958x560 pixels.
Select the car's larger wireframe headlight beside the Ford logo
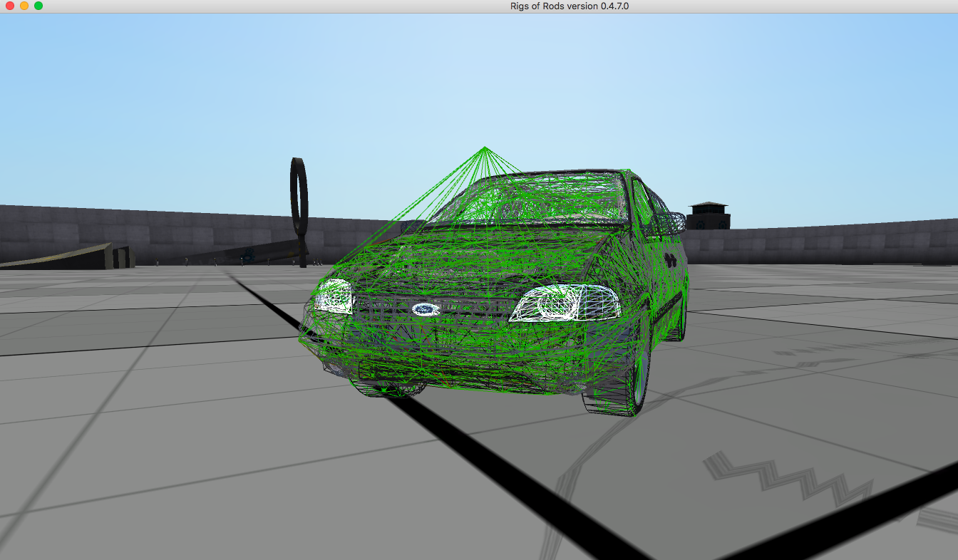point(565,303)
